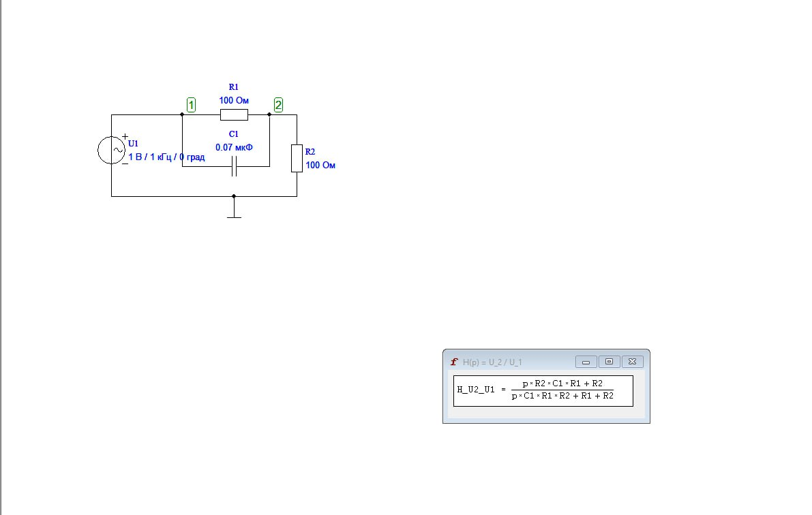Click the U1 source label
The height and width of the screenshot is (515, 812).
pyautogui.click(x=133, y=143)
